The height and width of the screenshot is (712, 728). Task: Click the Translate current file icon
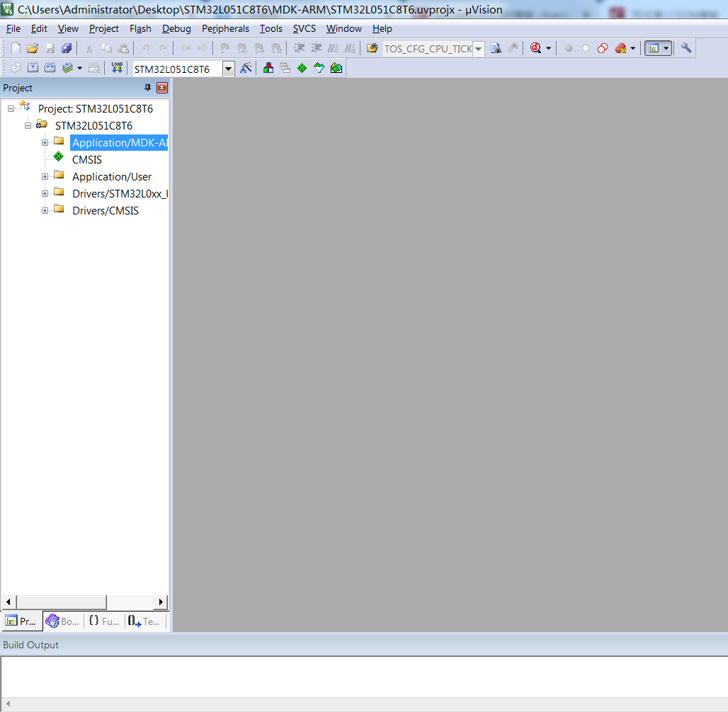pyautogui.click(x=16, y=68)
